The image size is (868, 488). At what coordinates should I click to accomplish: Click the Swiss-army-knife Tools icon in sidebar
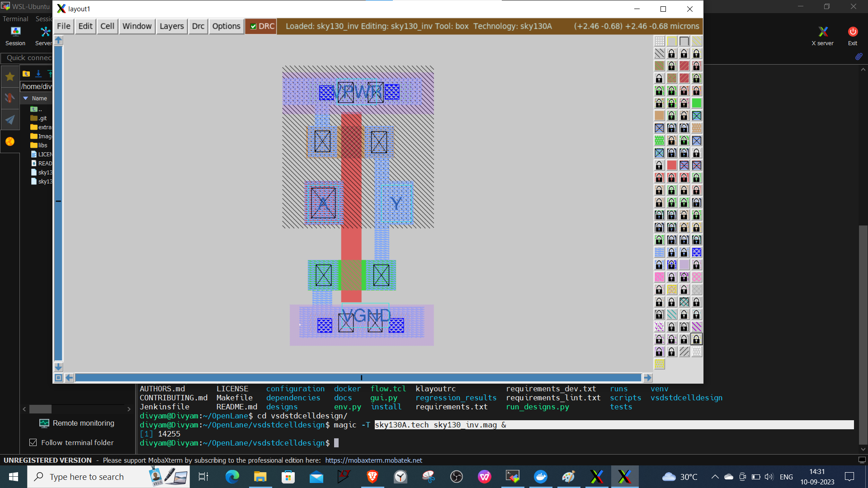10,98
